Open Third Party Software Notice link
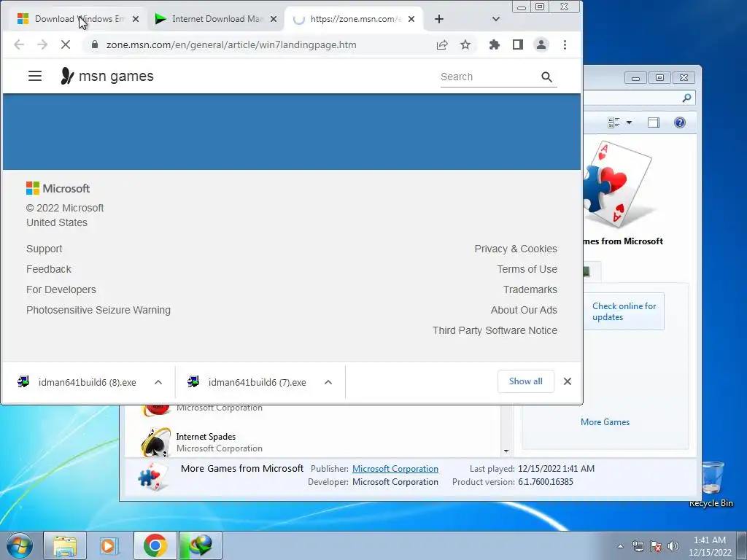 [x=495, y=330]
